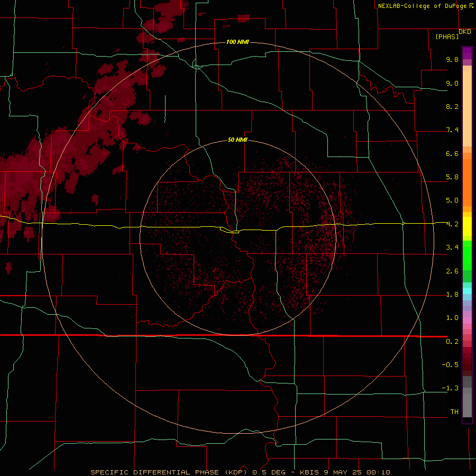Click the NEXLAB-College of DuPage label
Image resolution: width=476 pixels, height=476 pixels.
[x=422, y=6]
